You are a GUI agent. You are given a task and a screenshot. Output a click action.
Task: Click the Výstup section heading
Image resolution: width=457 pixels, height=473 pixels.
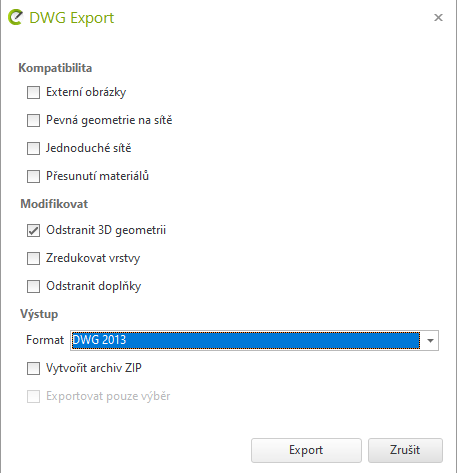pos(39,314)
